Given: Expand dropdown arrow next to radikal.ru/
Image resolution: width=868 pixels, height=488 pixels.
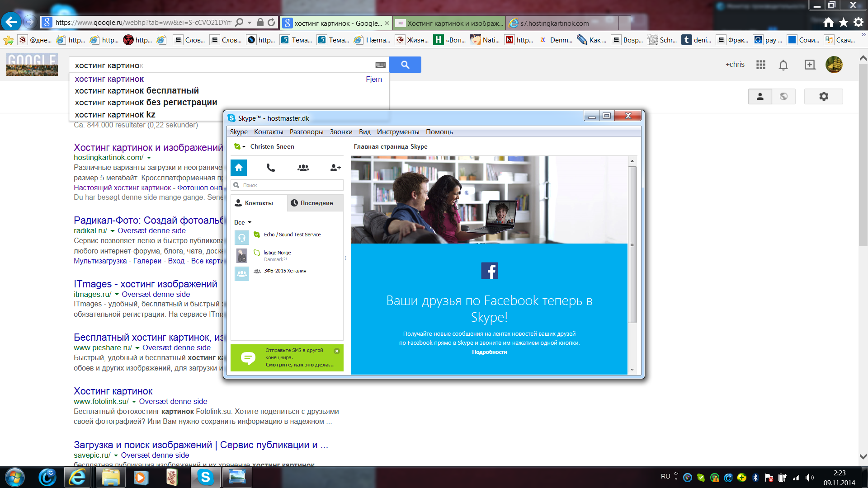Looking at the screenshot, I should click(113, 231).
